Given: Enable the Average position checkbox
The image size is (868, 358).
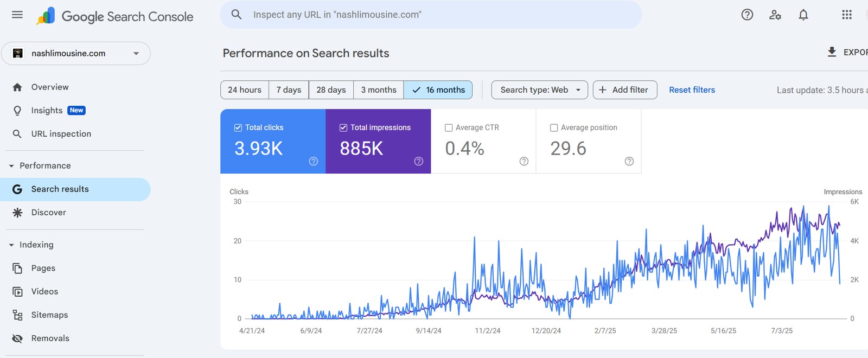Looking at the screenshot, I should click(554, 127).
